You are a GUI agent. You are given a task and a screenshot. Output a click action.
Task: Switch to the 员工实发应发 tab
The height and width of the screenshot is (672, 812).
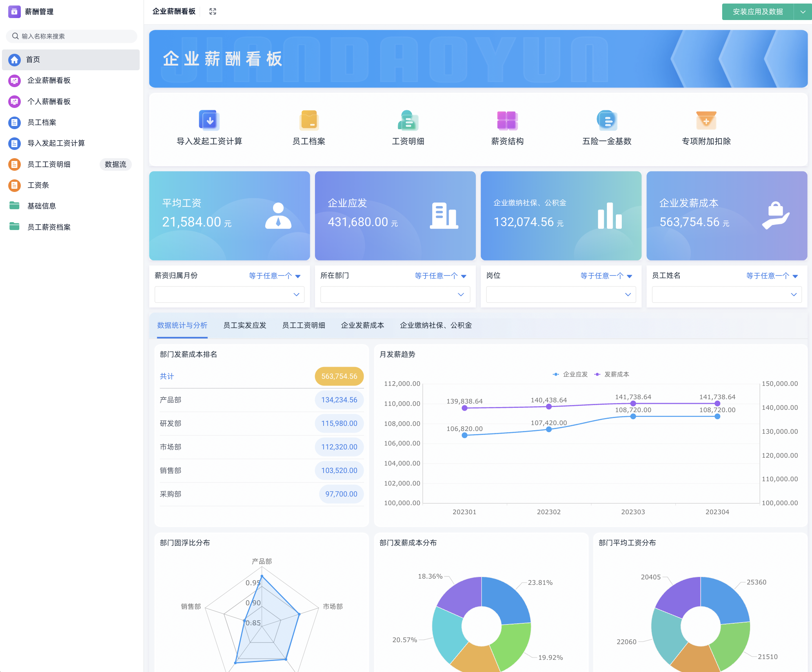click(245, 325)
